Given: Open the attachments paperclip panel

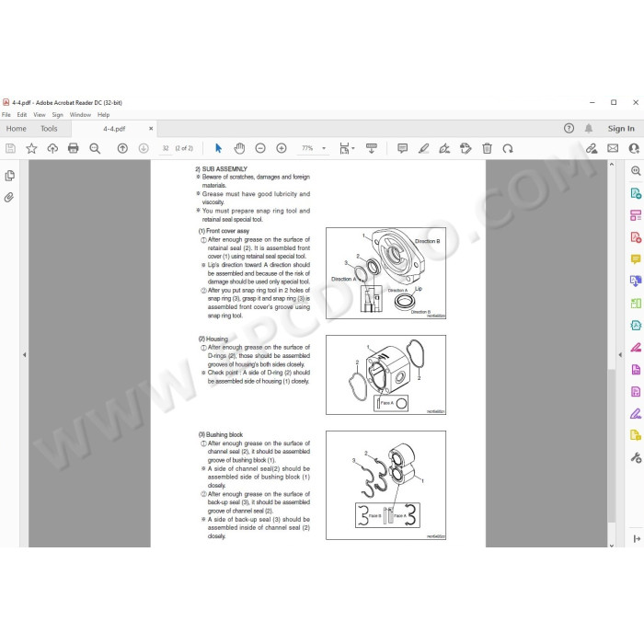Looking at the screenshot, I should coord(9,198).
